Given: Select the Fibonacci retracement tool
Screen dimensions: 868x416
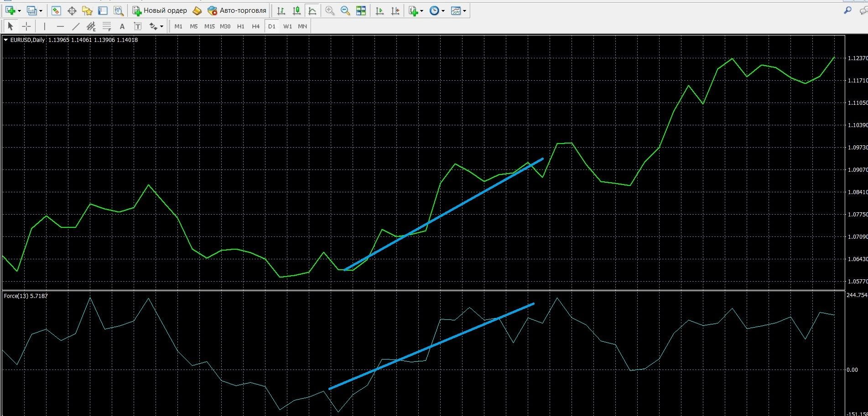Looking at the screenshot, I should click(107, 26).
